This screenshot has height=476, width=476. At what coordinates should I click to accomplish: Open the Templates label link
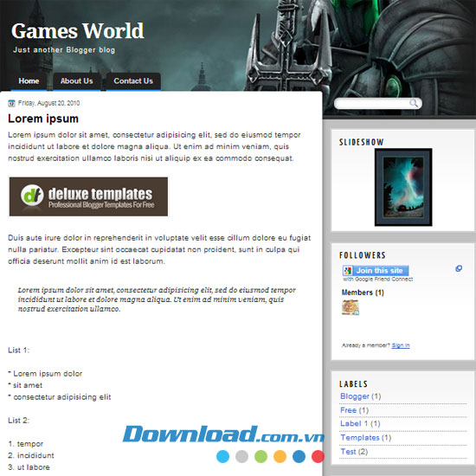[x=360, y=437]
